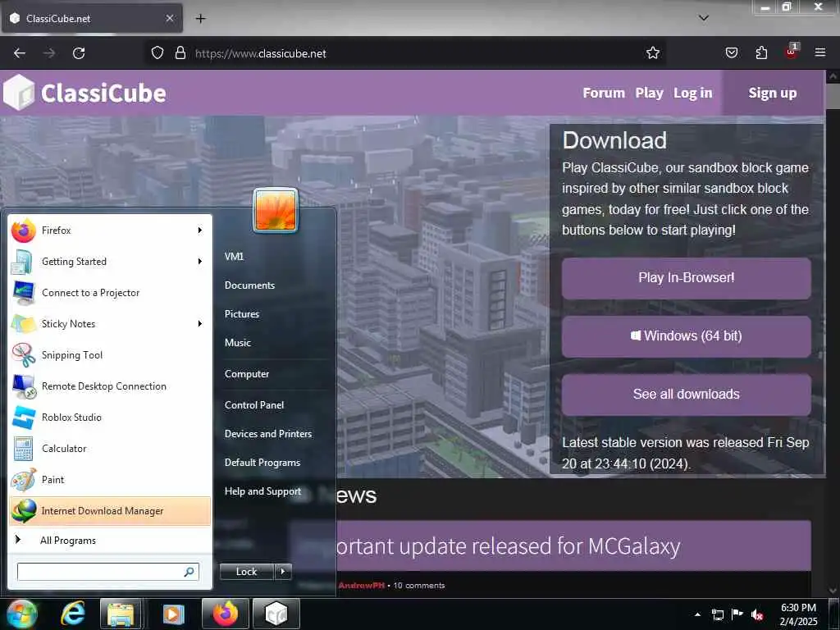Click Play In-Browser! button
Screen dimensions: 840x630
tap(687, 278)
